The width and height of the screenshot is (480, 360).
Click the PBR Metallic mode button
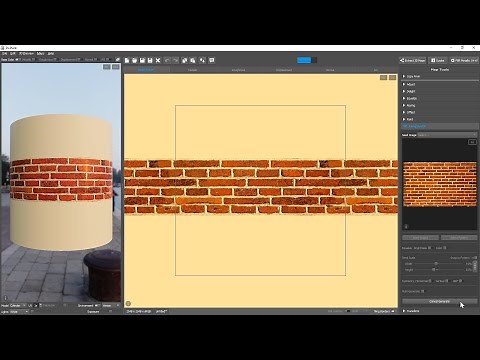click(x=464, y=60)
